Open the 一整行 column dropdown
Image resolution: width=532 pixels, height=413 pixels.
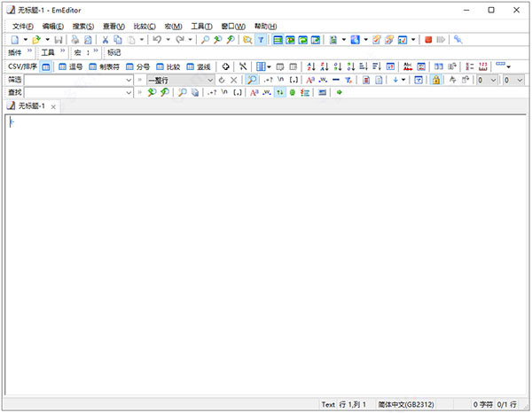coord(210,80)
